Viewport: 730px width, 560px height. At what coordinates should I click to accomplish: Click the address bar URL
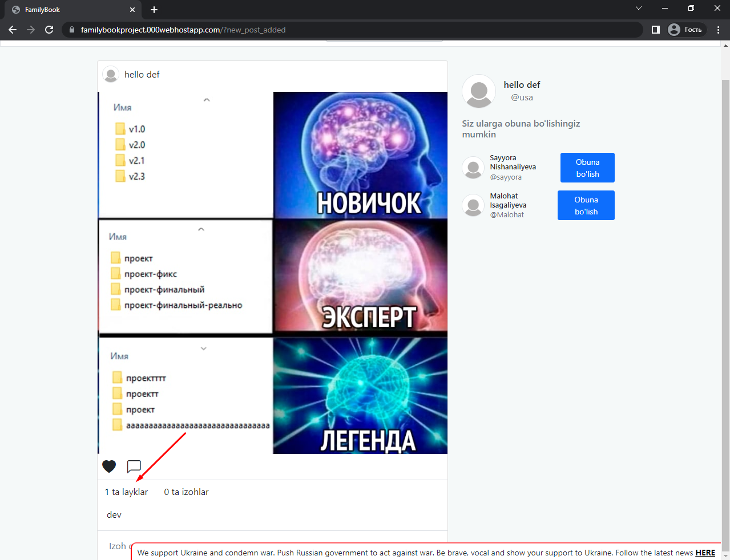coord(183,30)
